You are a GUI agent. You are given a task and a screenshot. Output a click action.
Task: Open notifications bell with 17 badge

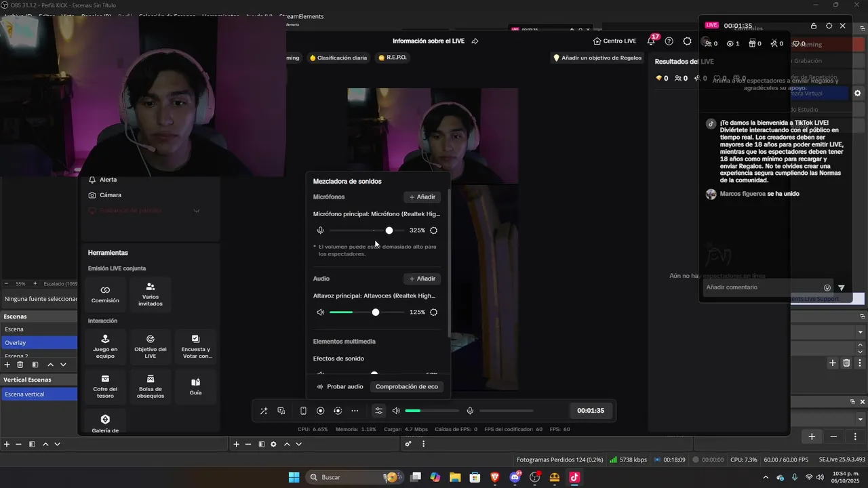tap(651, 41)
